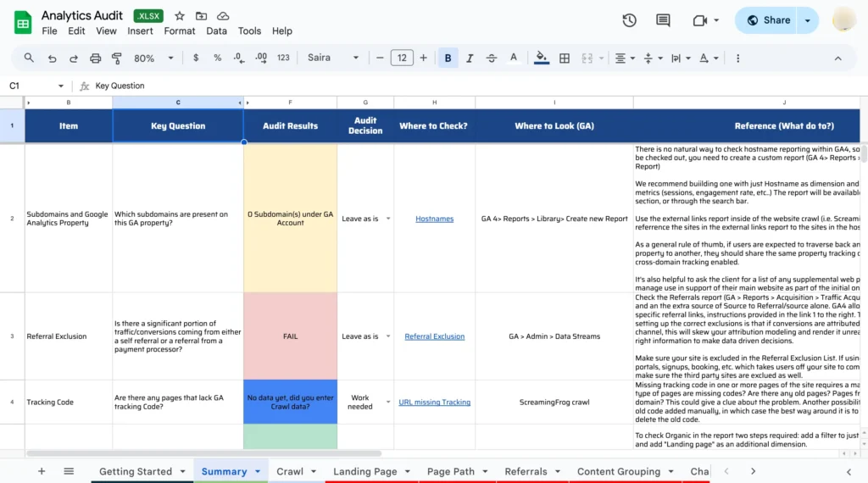Viewport: 868px width, 483px height.
Task: Toggle bold formatting button
Action: tap(448, 58)
